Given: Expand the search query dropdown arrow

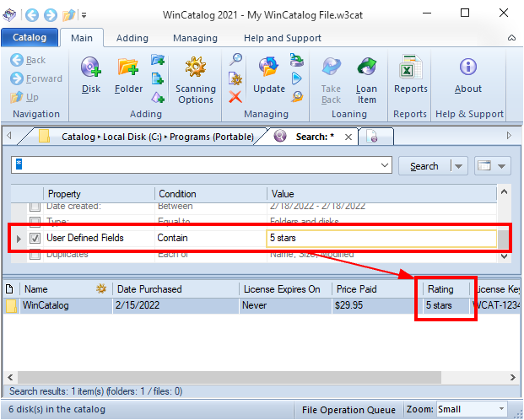Looking at the screenshot, I should 385,166.
